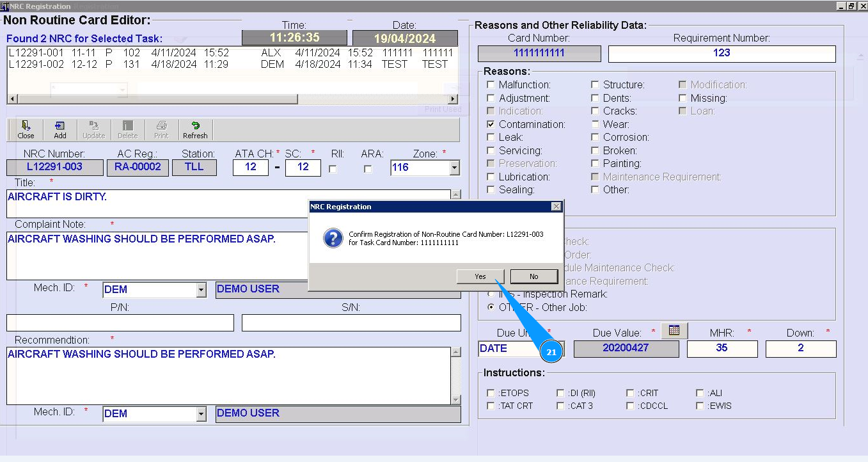Viewport: 868px width, 462px height.
Task: Click the Close toolbar icon
Action: (26, 130)
